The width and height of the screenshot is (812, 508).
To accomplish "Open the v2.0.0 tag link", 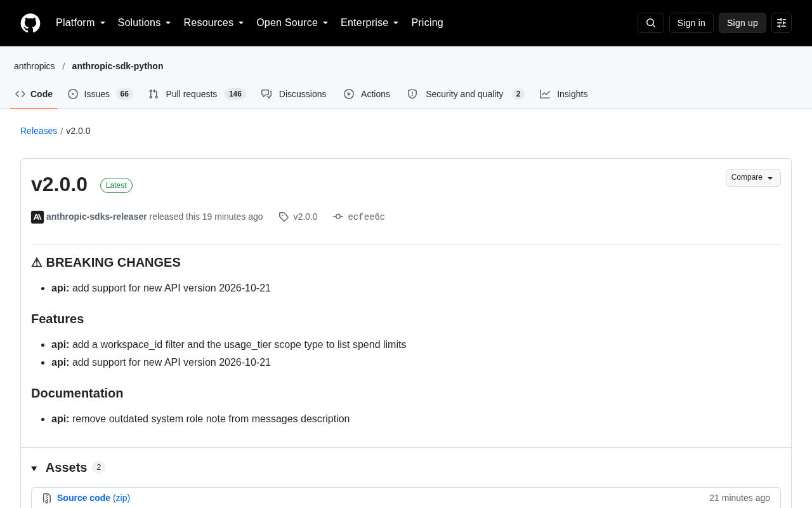I will (x=305, y=217).
